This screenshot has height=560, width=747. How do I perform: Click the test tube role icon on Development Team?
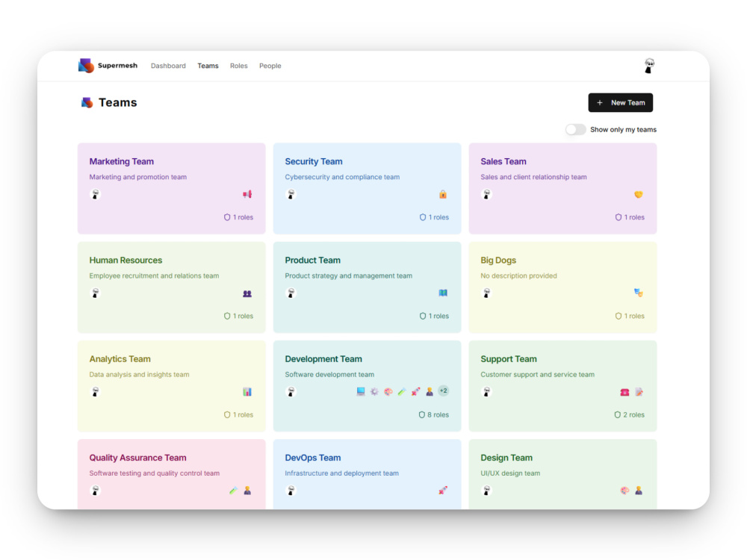[x=402, y=391]
